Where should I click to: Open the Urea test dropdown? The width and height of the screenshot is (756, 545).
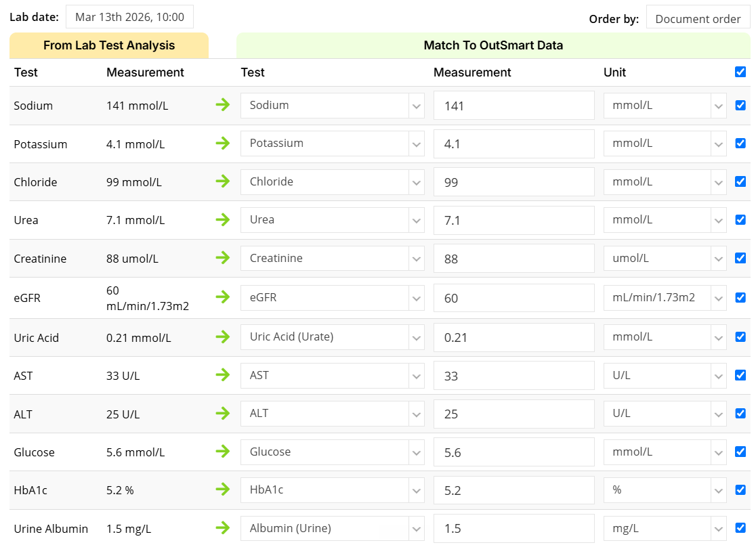[332, 220]
